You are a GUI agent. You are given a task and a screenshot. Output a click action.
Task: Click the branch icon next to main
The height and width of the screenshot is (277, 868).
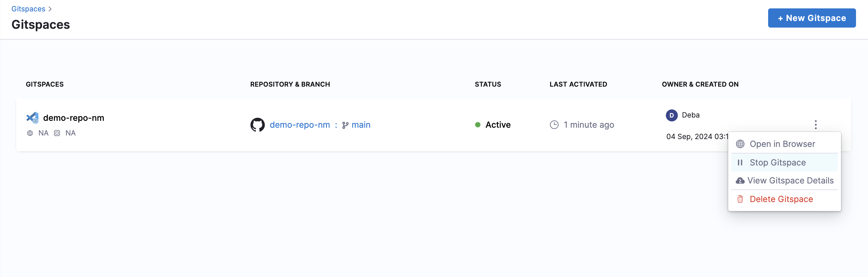point(346,125)
